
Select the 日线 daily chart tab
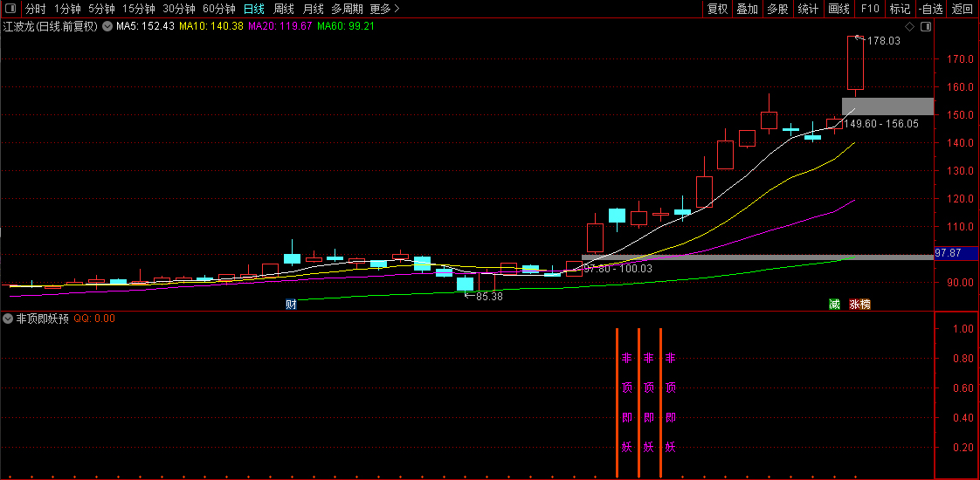click(254, 9)
